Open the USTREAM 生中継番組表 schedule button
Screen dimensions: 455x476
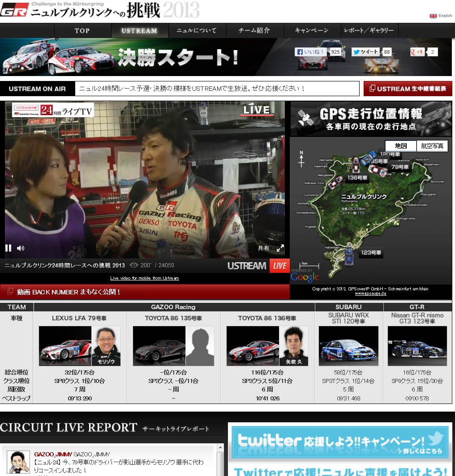coord(408,89)
